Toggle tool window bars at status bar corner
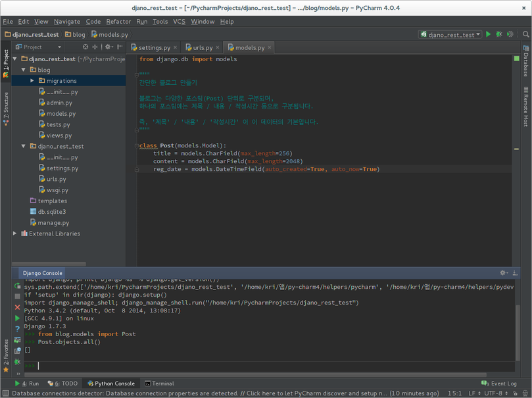Screen dimensions: 532x398 (x=5, y=393)
